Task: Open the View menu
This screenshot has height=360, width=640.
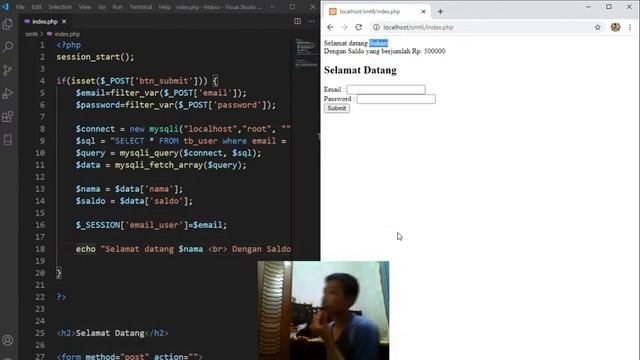Action: coord(85,7)
